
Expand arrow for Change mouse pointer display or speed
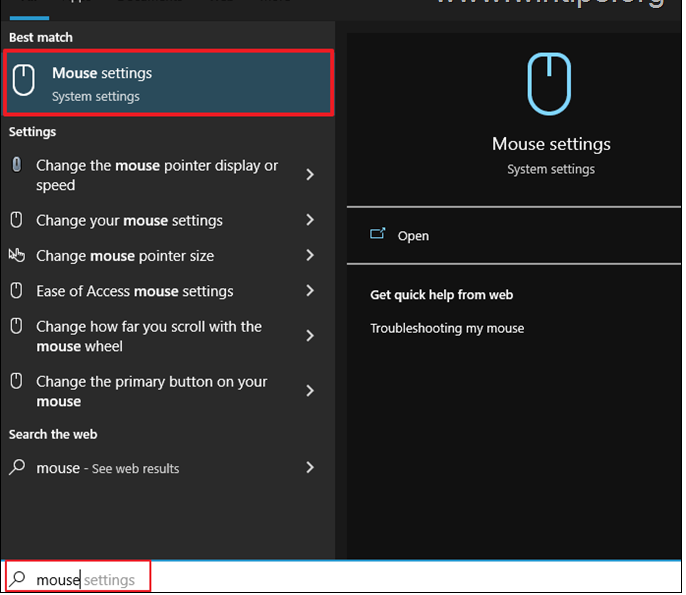(x=310, y=175)
